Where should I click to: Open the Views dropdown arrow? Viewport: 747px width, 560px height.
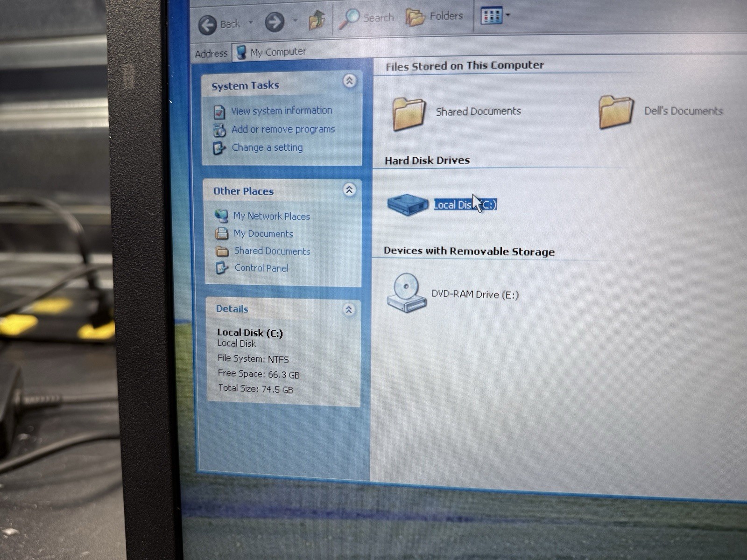tap(508, 15)
